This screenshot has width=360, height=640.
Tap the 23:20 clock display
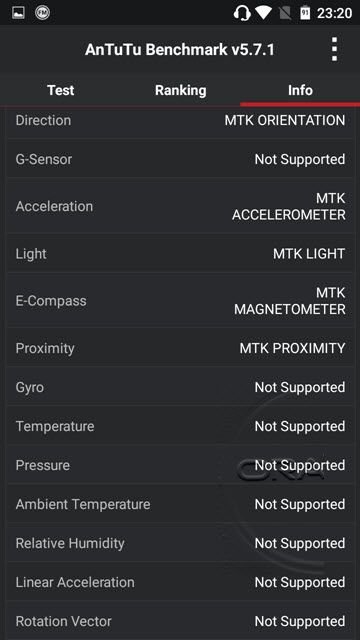pyautogui.click(x=334, y=13)
